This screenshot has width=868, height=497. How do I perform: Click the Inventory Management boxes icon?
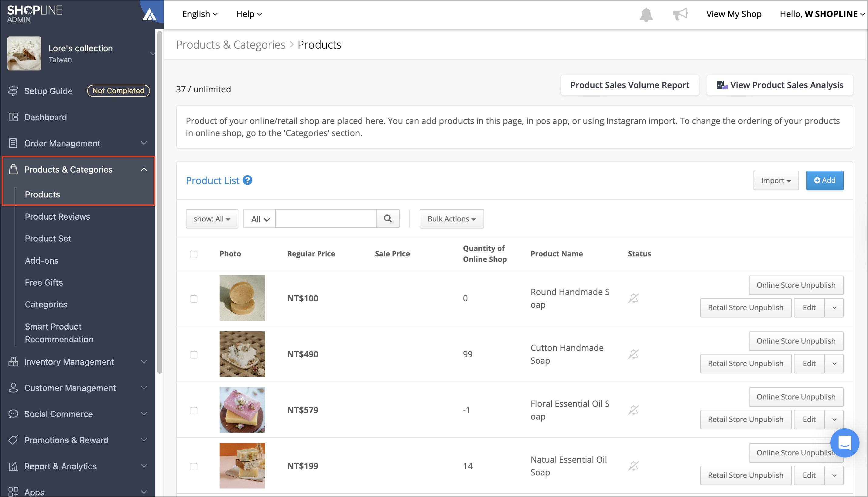(x=13, y=362)
